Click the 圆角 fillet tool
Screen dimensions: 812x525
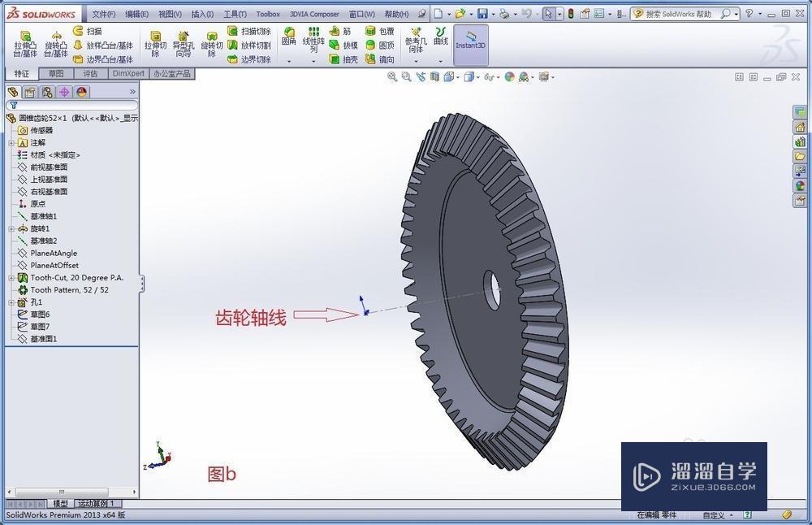pos(289,37)
